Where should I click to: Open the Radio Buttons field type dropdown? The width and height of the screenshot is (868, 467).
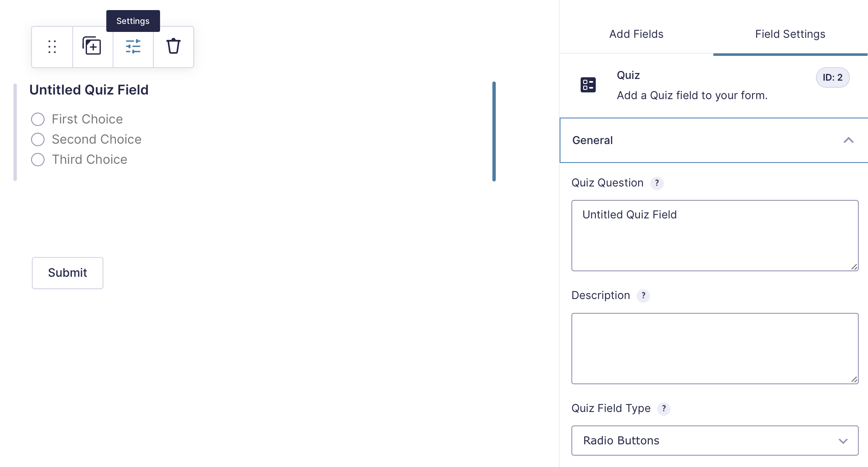(x=714, y=441)
